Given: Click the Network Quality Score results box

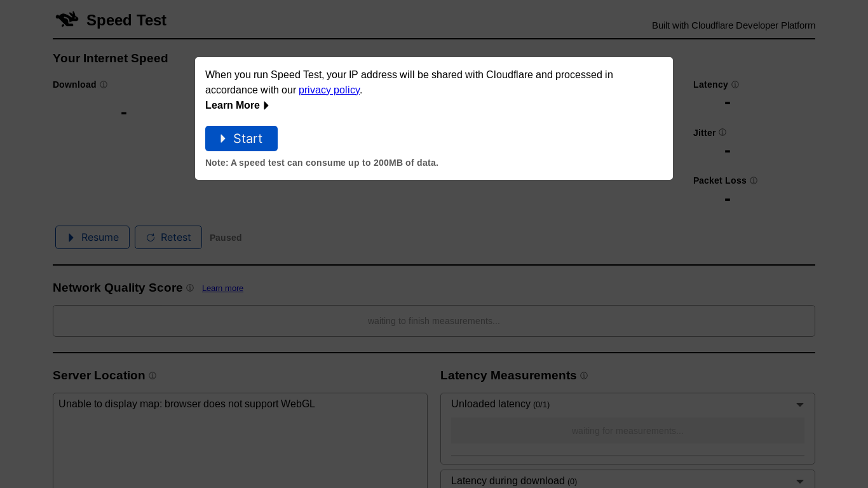Looking at the screenshot, I should pyautogui.click(x=433, y=321).
